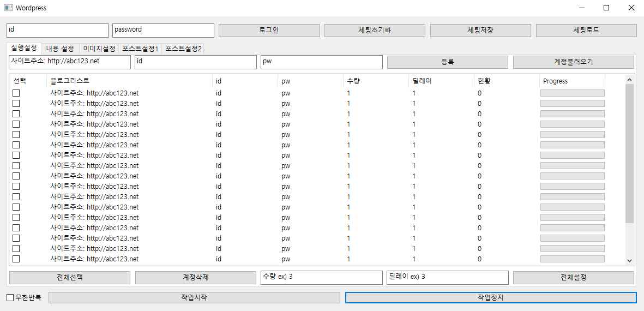This screenshot has width=644, height=311.
Task: Switch to the 내용 설정 tab
Action: tap(60, 49)
